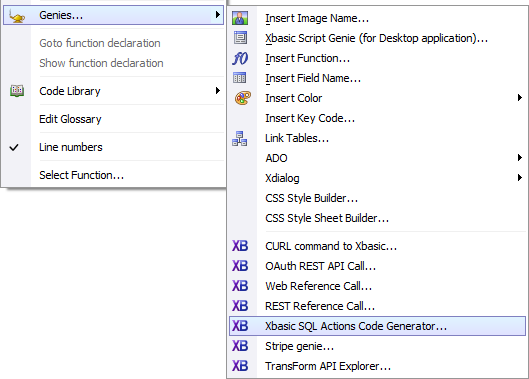Screen dimensions: 529x379
Task: Click the Genies lamp icon
Action: (17, 16)
